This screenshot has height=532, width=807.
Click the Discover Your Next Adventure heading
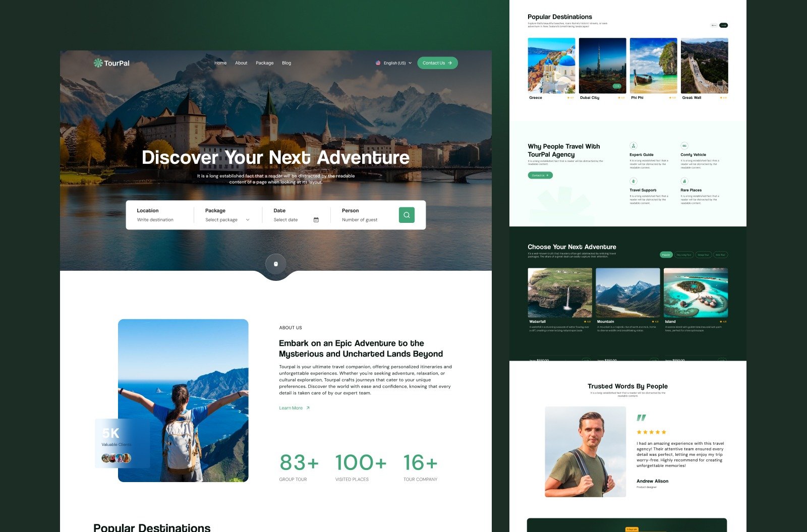click(x=275, y=157)
